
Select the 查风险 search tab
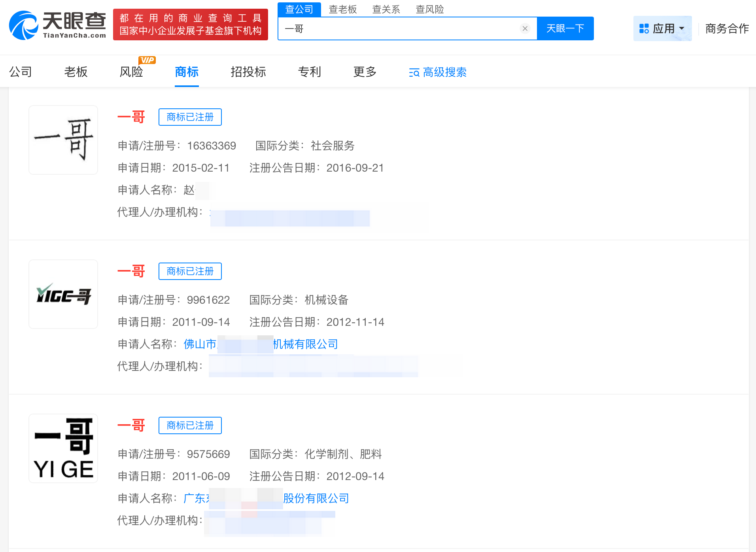pos(429,9)
